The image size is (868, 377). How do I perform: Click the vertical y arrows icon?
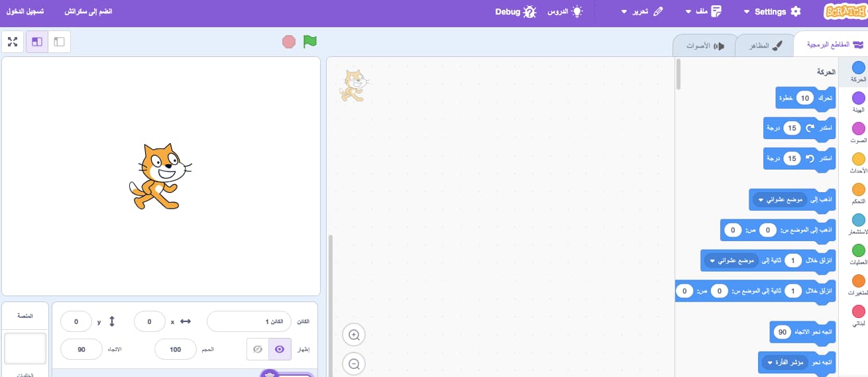112,321
